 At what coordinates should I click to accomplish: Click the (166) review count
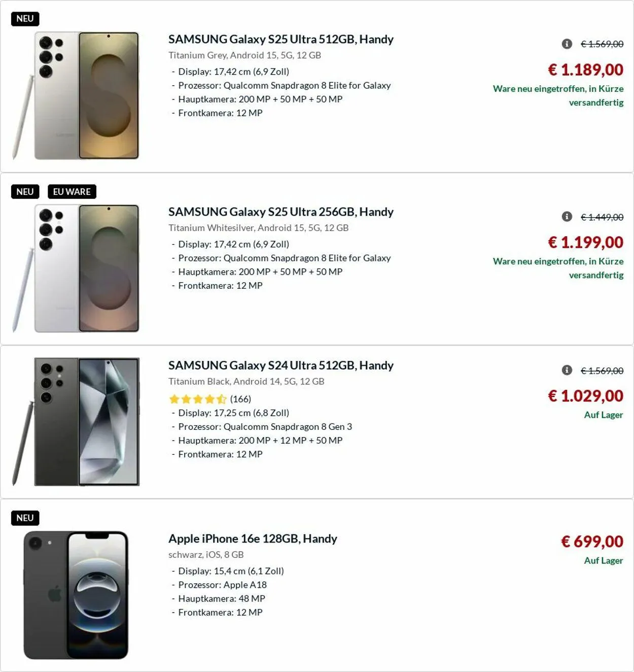coord(240,399)
